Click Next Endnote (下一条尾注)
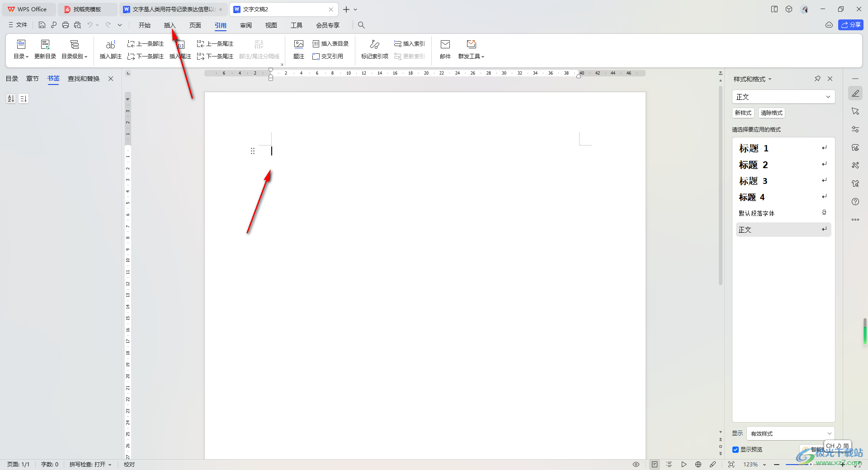Image resolution: width=868 pixels, height=470 pixels. click(215, 56)
